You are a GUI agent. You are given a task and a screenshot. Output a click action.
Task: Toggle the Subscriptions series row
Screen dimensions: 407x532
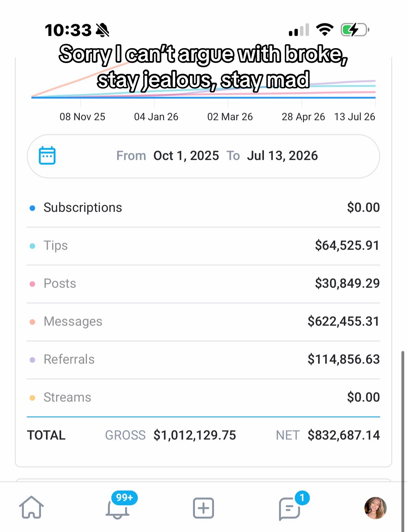pyautogui.click(x=203, y=208)
